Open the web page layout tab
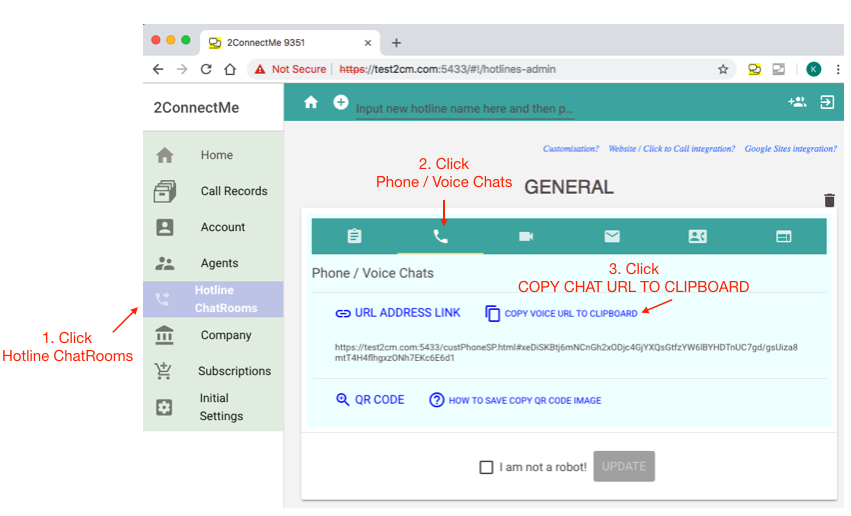 (x=783, y=236)
